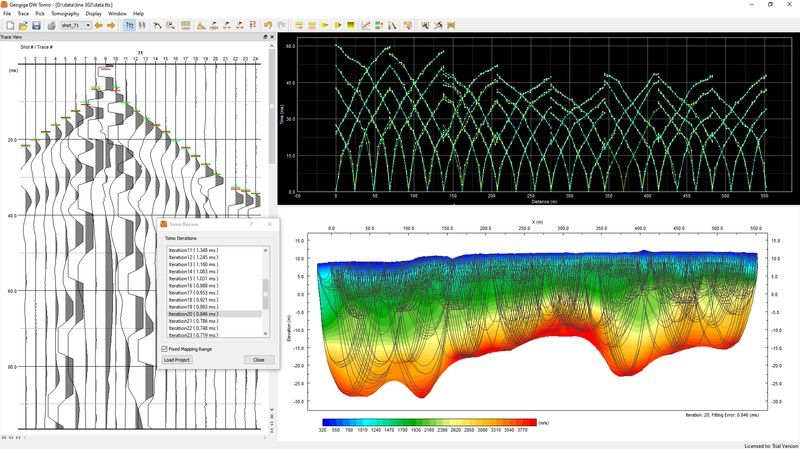Open a file using the folder icon

(x=22, y=25)
